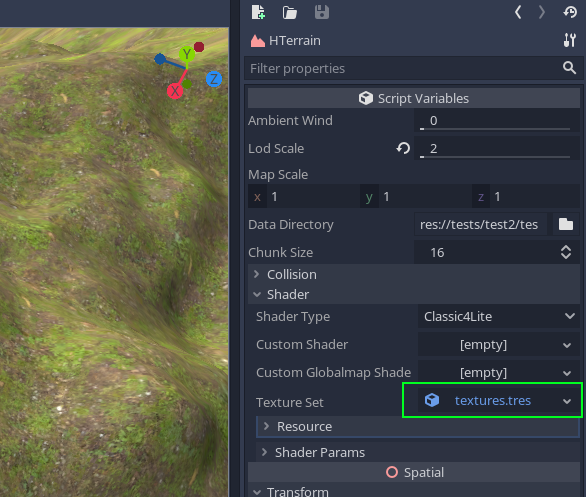Reset Lod Scale to its default value

(x=403, y=148)
